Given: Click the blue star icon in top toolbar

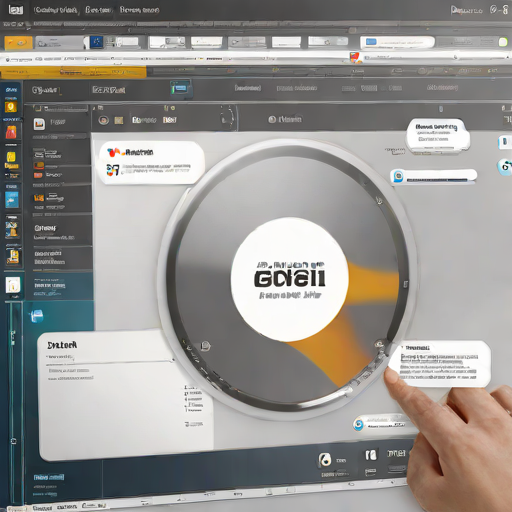Looking at the screenshot, I should [x=97, y=42].
